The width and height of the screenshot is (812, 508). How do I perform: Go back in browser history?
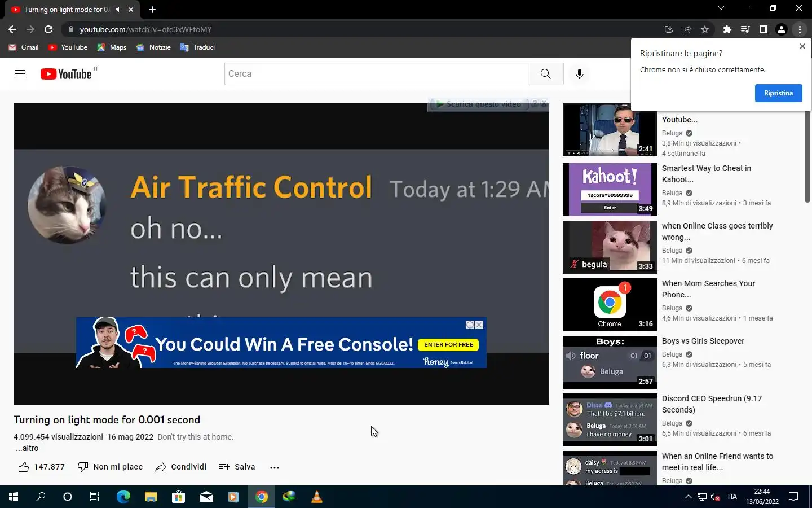tap(12, 29)
